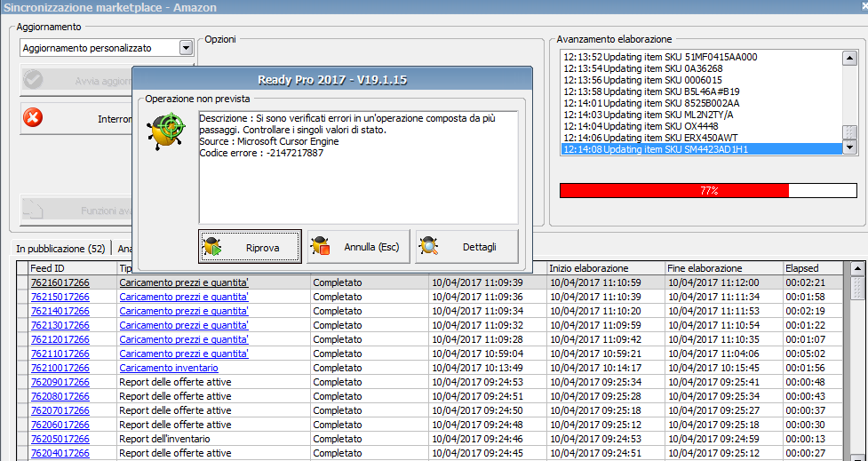
Task: Click row selector of feed 76216017266
Action: [22, 282]
